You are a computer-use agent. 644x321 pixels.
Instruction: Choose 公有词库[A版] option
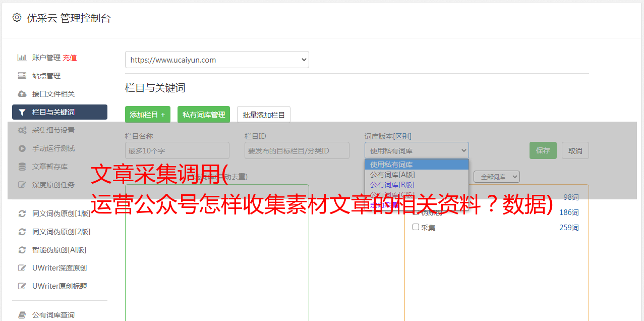point(417,175)
